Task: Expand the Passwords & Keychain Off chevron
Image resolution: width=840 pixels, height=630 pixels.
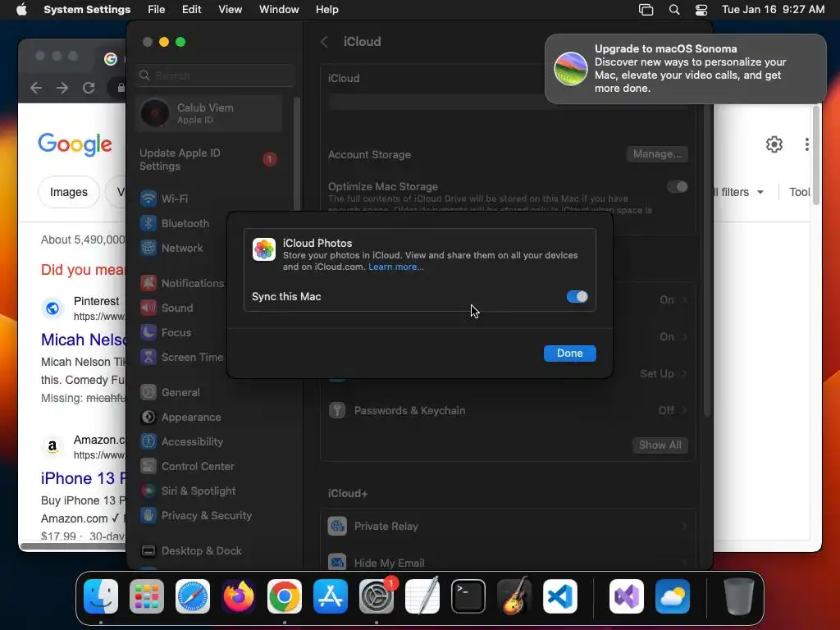Action: click(684, 411)
